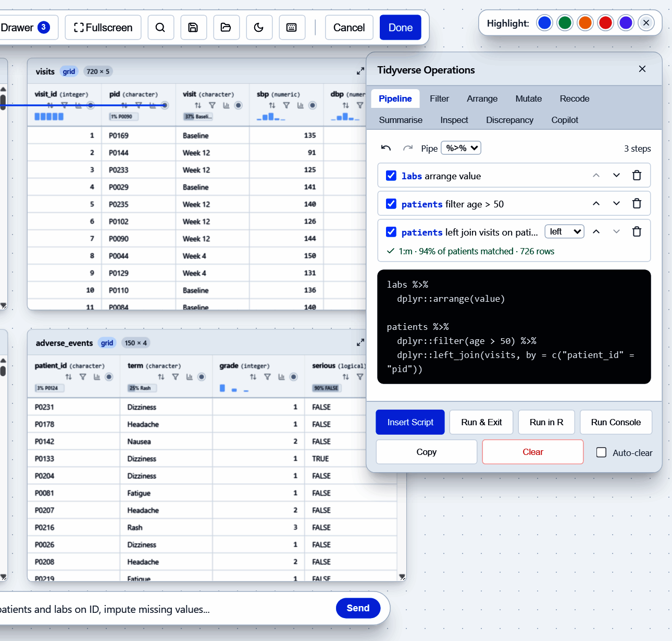Show histogram for adverse_events grade column

[x=281, y=377]
